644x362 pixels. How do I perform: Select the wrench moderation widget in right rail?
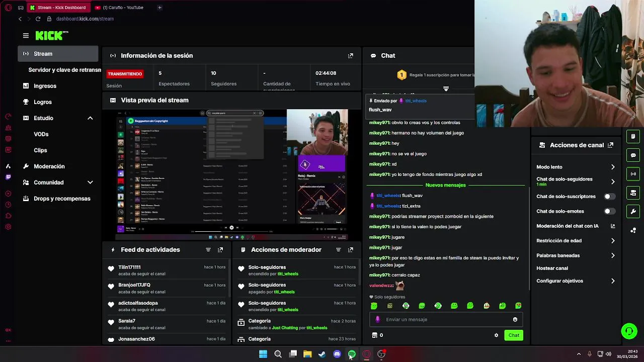633,211
